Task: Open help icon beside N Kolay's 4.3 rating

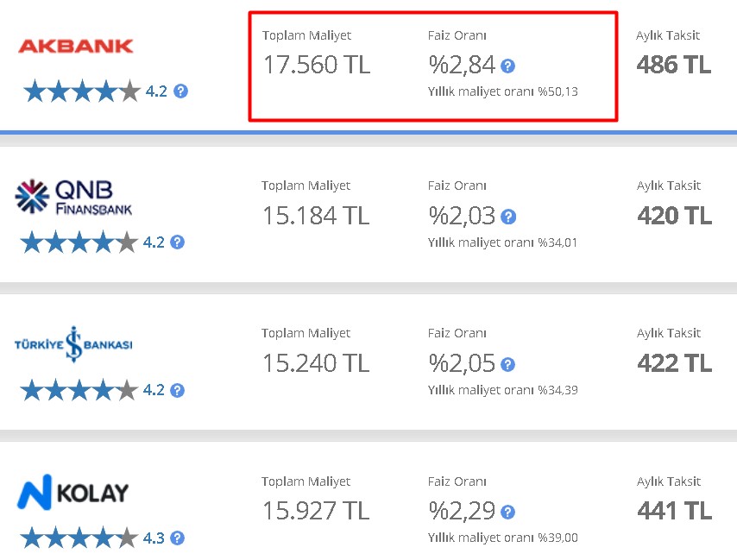Action: (177, 538)
